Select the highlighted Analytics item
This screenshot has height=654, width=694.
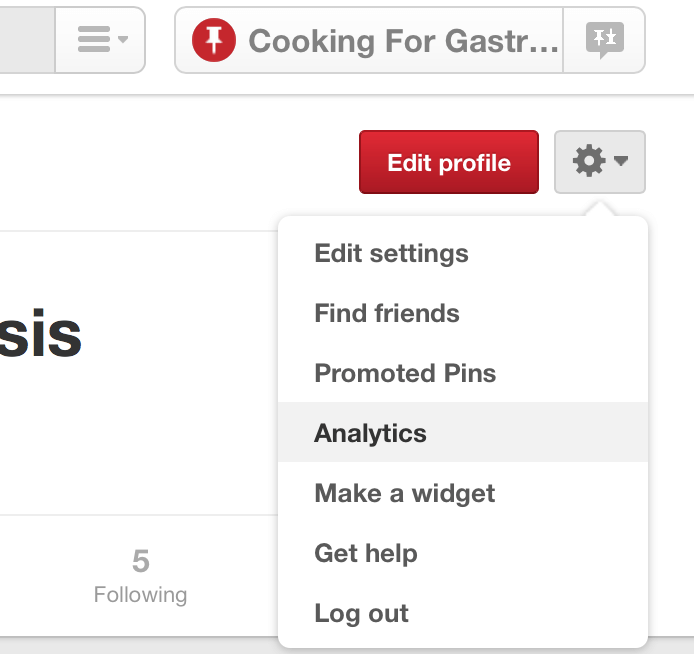click(463, 432)
